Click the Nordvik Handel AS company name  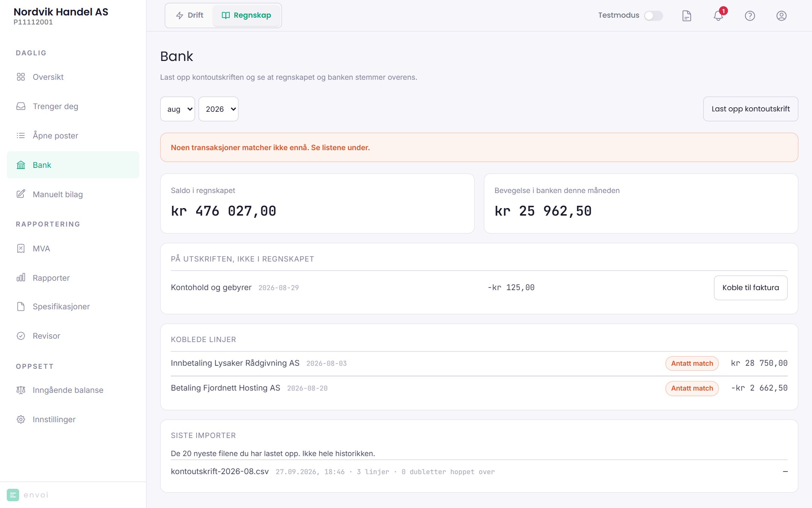tap(61, 12)
